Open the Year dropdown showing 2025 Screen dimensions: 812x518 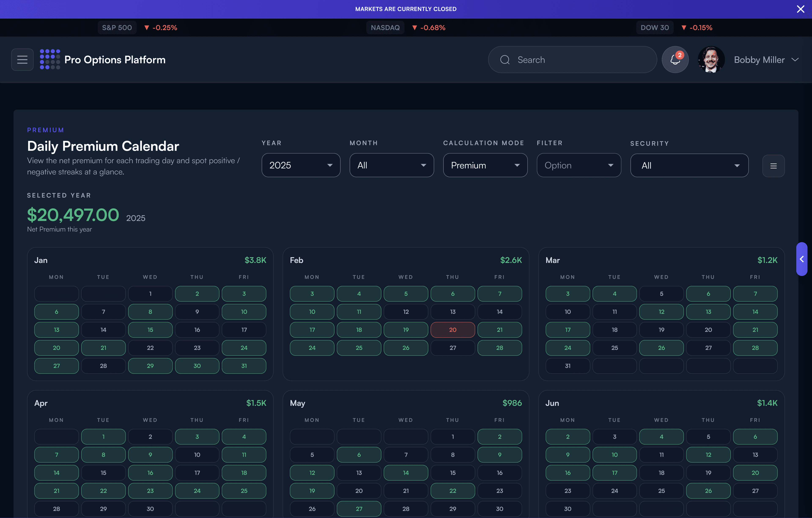[x=300, y=165]
